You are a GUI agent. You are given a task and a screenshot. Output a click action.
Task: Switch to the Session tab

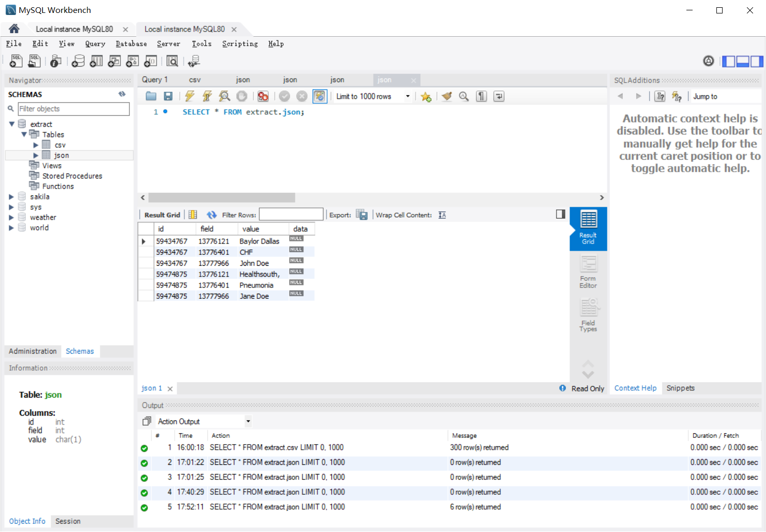[x=68, y=521]
